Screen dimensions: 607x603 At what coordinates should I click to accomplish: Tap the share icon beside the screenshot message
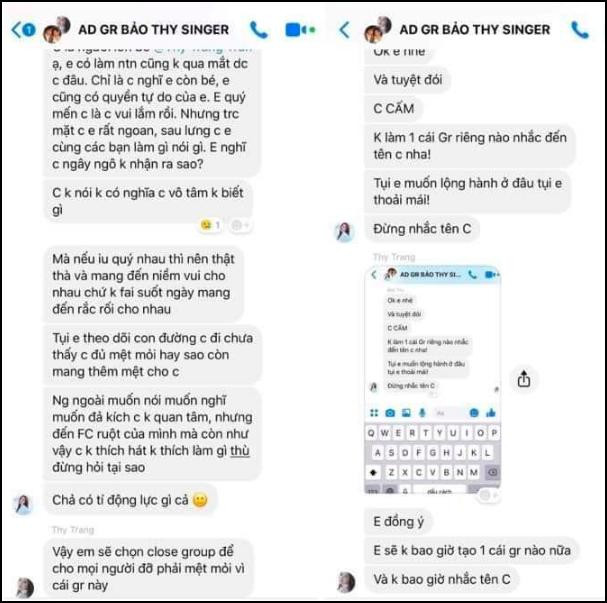[524, 379]
